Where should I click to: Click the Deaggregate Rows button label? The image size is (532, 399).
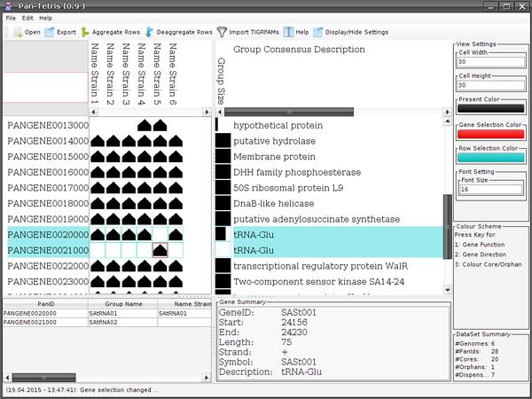point(184,32)
